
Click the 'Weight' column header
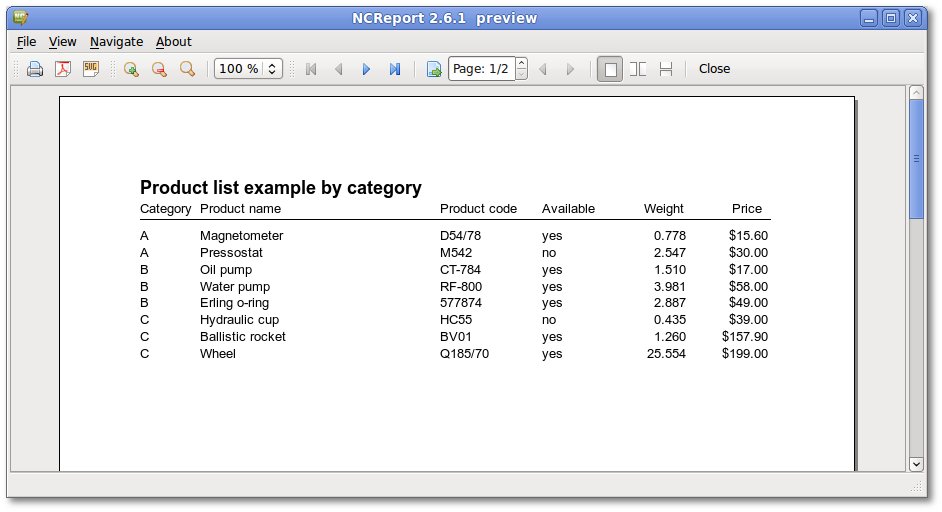pyautogui.click(x=663, y=209)
